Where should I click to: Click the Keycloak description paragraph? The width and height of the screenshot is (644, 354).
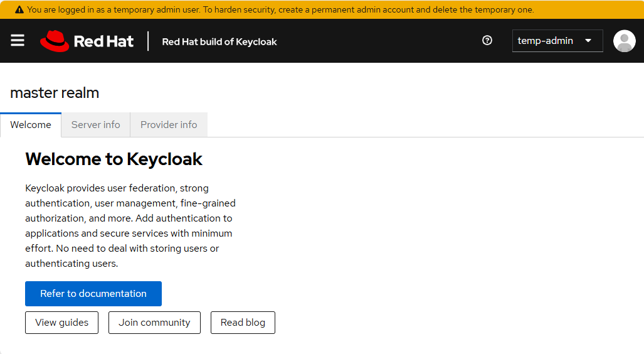click(130, 226)
